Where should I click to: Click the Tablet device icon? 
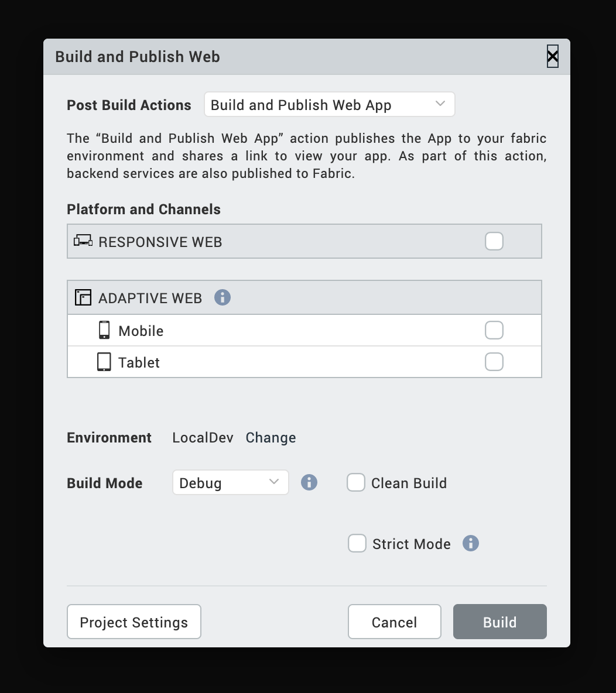104,362
